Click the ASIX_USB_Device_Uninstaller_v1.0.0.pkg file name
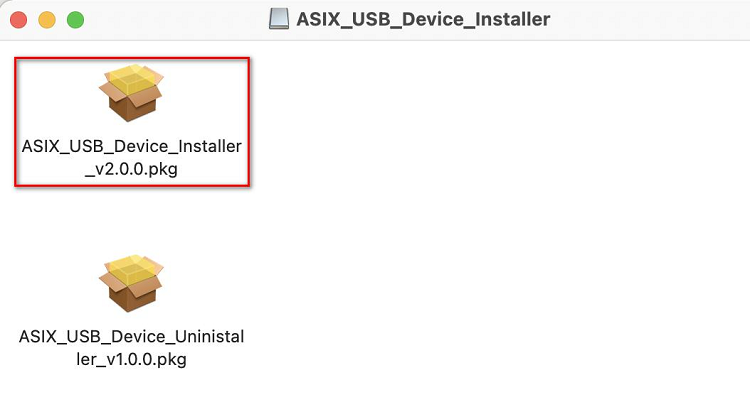The image size is (750, 402). 132,347
